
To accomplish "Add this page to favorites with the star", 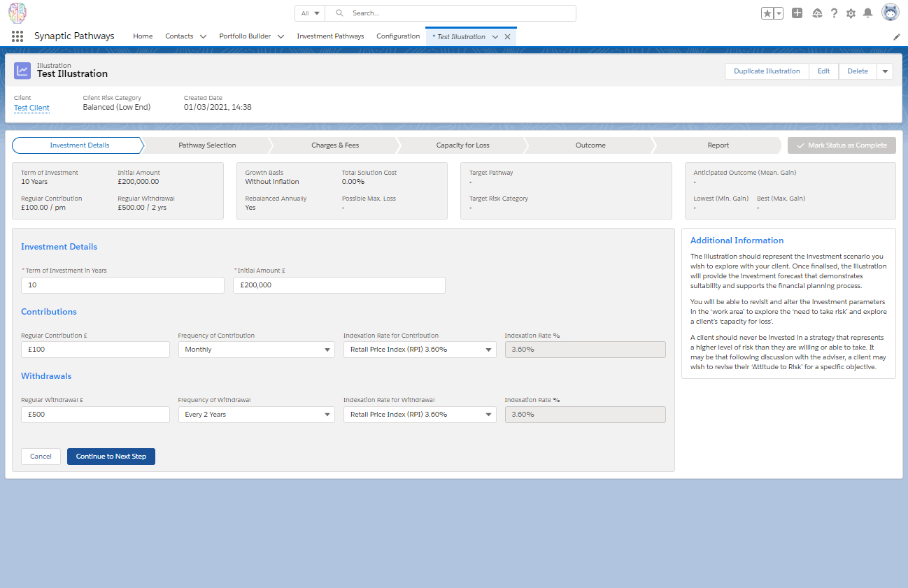I will (x=767, y=13).
